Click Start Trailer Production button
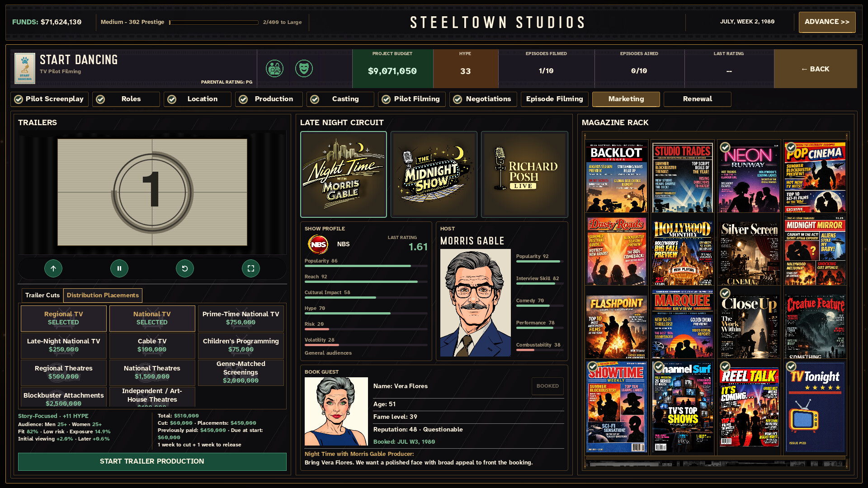 tap(152, 461)
